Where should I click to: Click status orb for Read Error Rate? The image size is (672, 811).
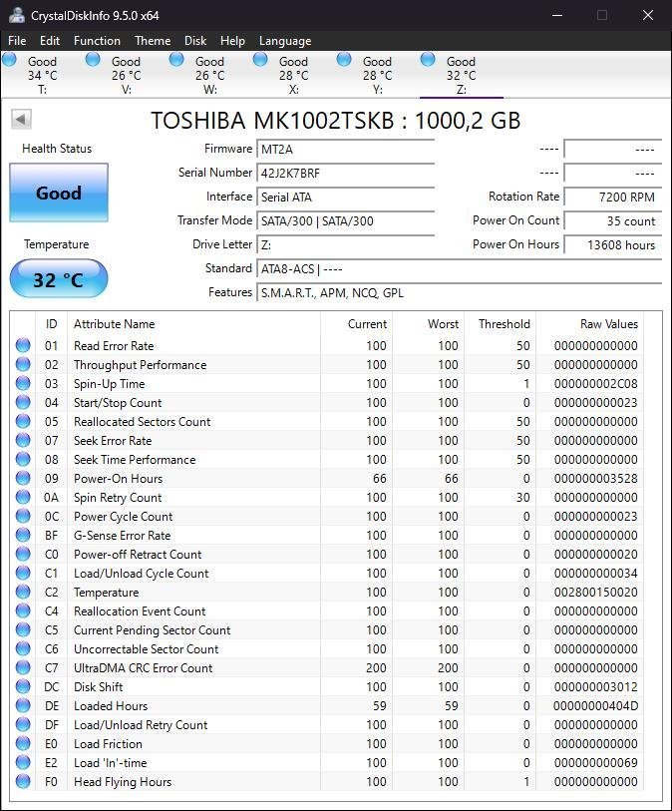(23, 346)
